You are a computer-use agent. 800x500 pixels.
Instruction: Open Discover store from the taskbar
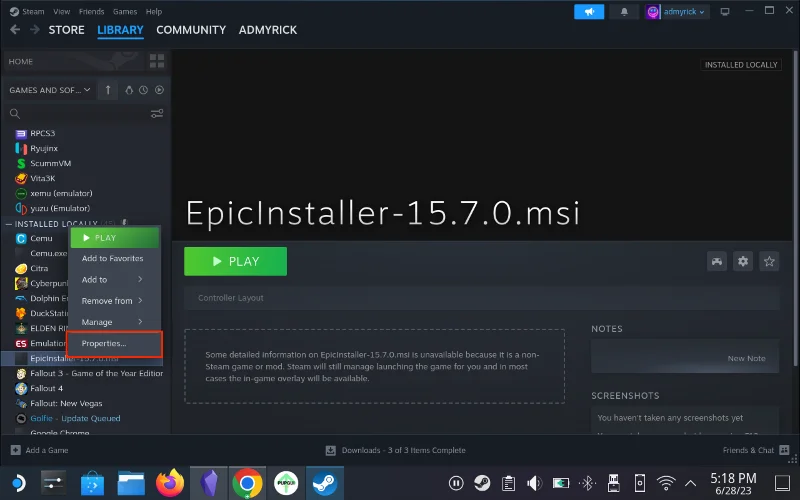(92, 483)
